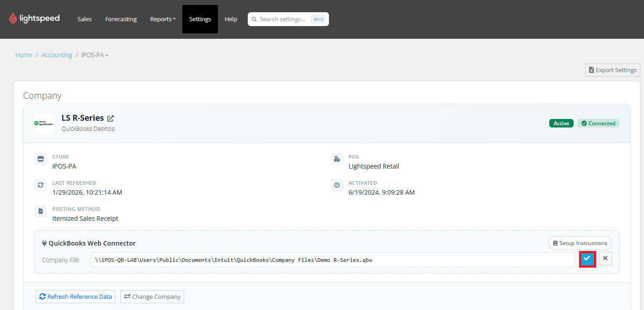
Task: Go to Home breadcrumb link
Action: coord(24,55)
